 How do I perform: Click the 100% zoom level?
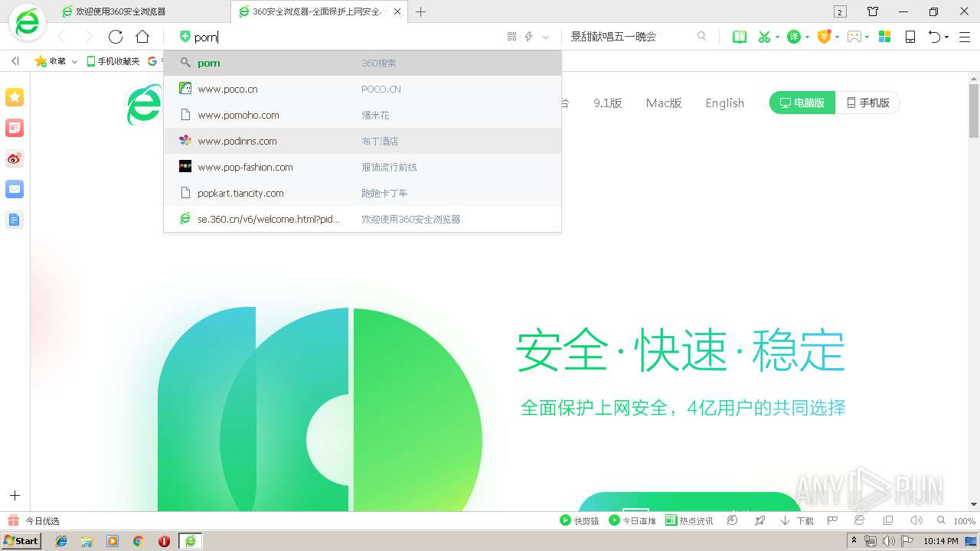964,521
